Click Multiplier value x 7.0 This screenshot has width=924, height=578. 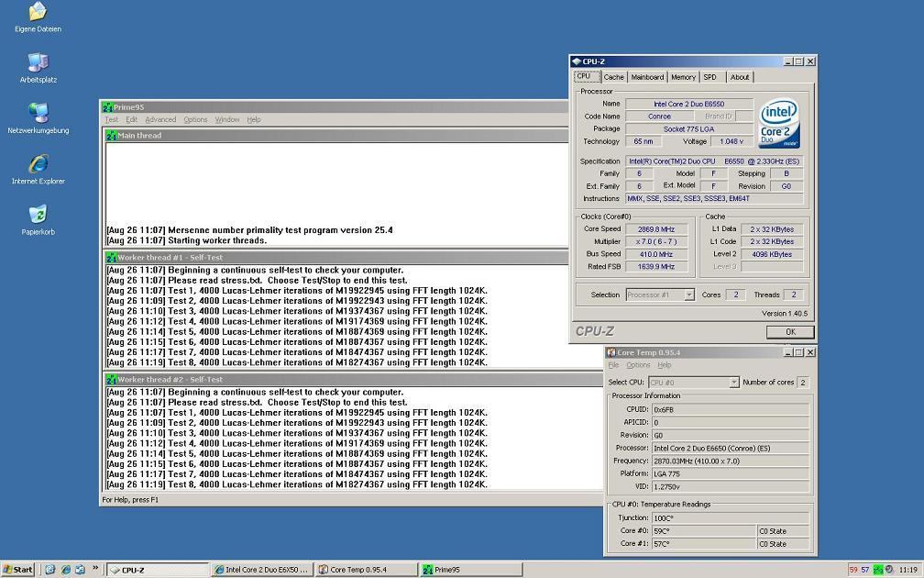tap(656, 242)
